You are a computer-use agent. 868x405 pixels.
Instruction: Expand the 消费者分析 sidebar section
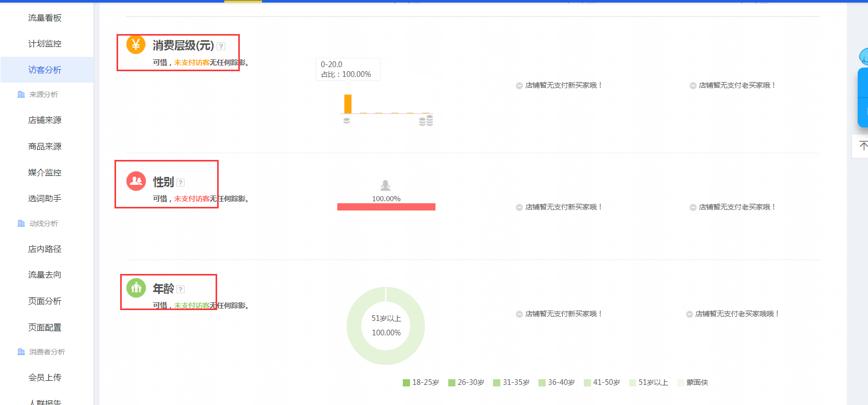46,352
